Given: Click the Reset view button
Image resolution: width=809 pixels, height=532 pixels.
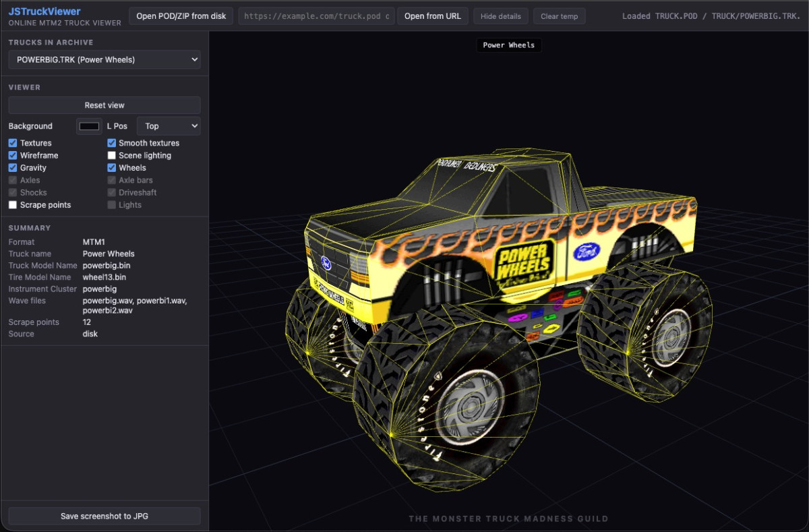Looking at the screenshot, I should tap(104, 105).
